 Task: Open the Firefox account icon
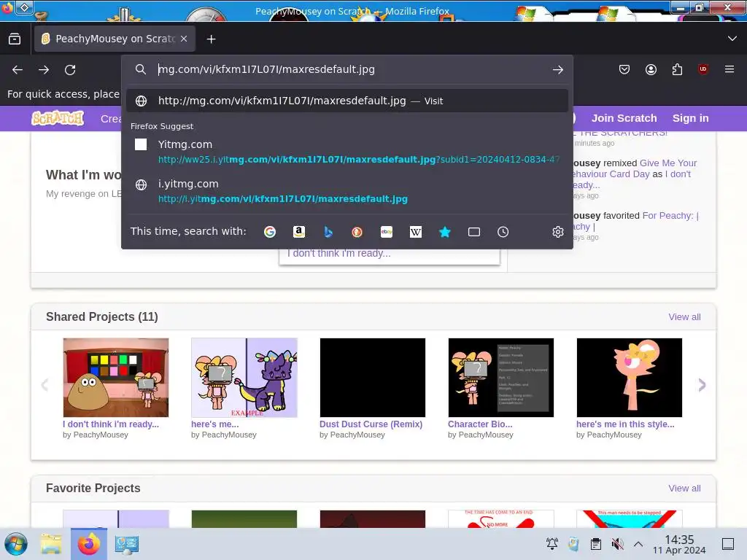click(x=651, y=69)
